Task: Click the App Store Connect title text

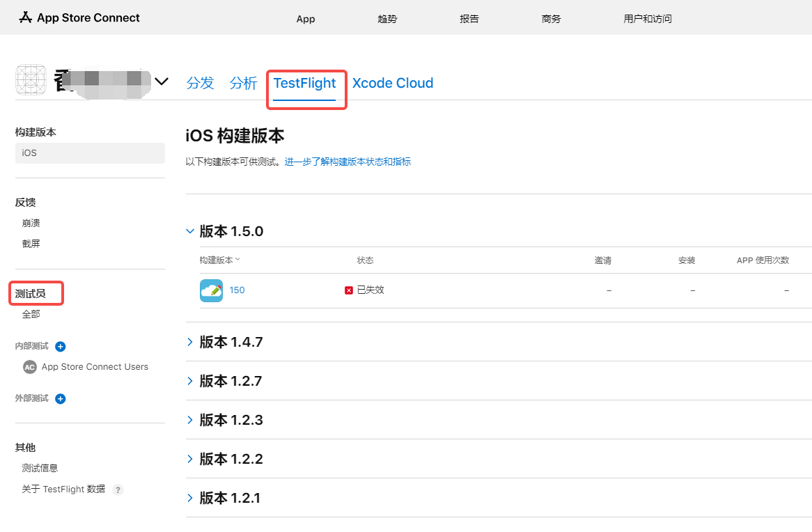Action: click(x=88, y=17)
